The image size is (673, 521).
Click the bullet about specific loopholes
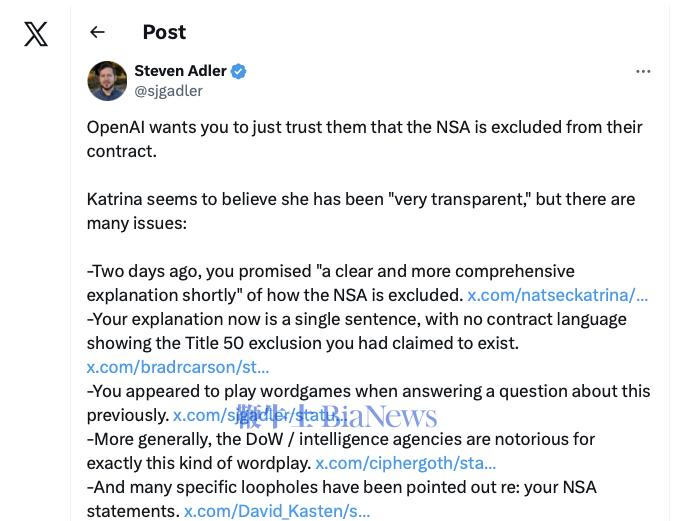pos(342,500)
